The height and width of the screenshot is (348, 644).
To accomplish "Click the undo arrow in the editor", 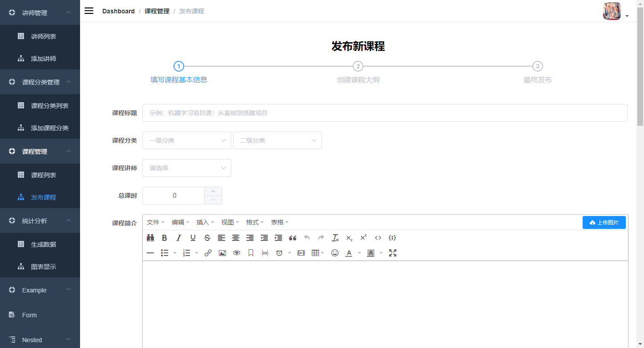I will [306, 238].
